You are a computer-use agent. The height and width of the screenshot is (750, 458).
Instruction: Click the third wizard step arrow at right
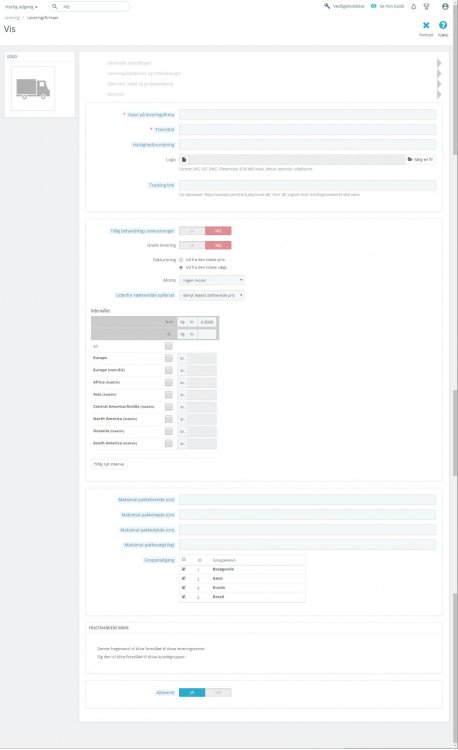click(439, 84)
